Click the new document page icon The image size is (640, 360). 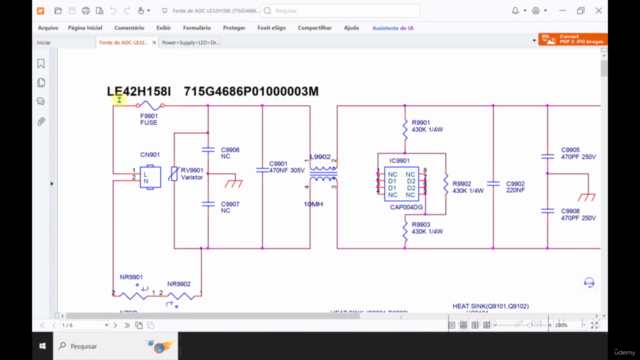tap(100, 11)
